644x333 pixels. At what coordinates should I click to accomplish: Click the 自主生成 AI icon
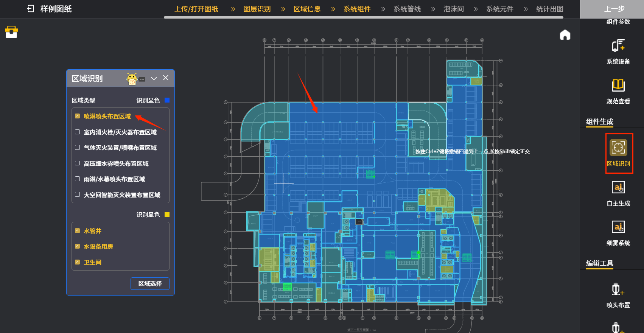tap(618, 187)
